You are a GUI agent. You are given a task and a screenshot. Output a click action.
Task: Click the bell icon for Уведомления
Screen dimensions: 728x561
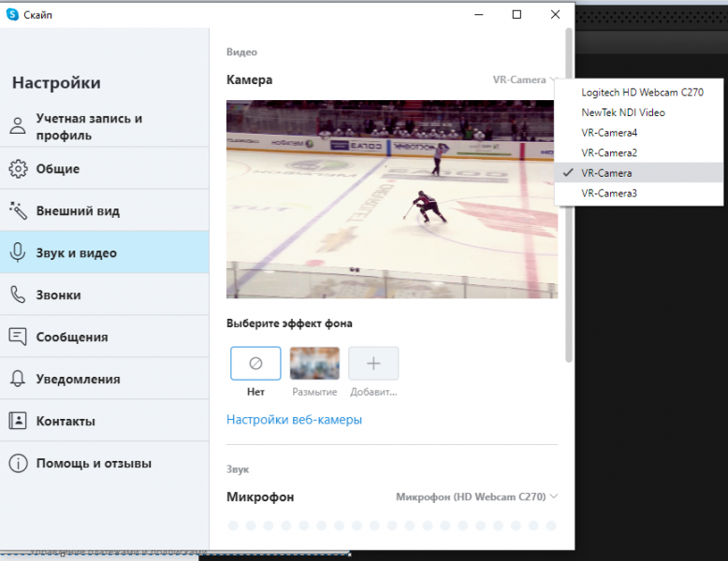(x=18, y=379)
